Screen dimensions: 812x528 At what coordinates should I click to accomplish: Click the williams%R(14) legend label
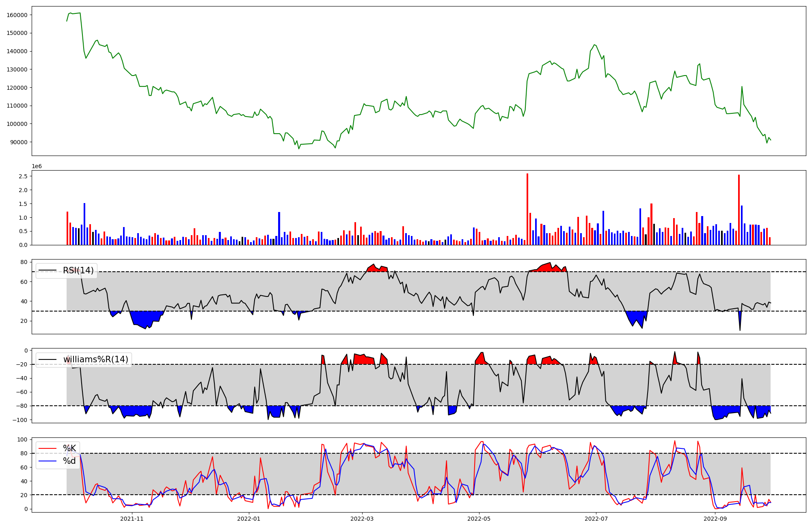[96, 359]
